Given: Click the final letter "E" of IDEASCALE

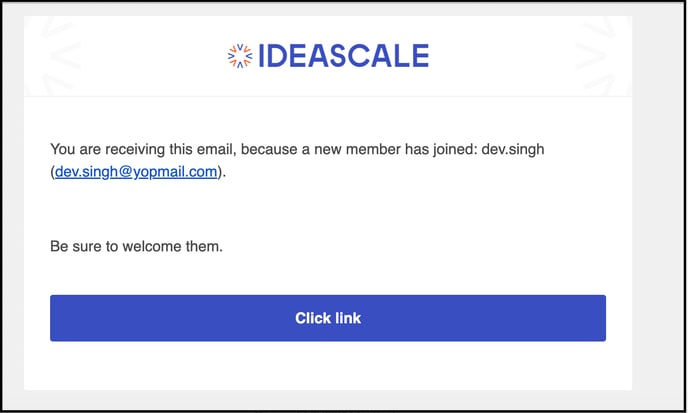Looking at the screenshot, I should pos(420,56).
